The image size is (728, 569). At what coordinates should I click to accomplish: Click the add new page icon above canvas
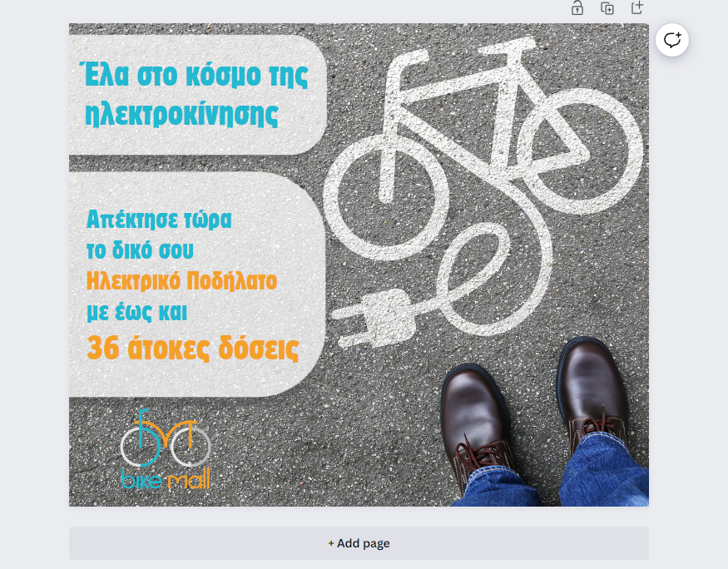[637, 8]
